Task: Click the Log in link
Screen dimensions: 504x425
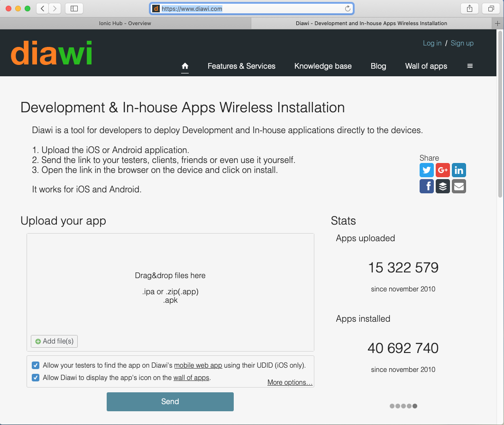Action: point(432,43)
